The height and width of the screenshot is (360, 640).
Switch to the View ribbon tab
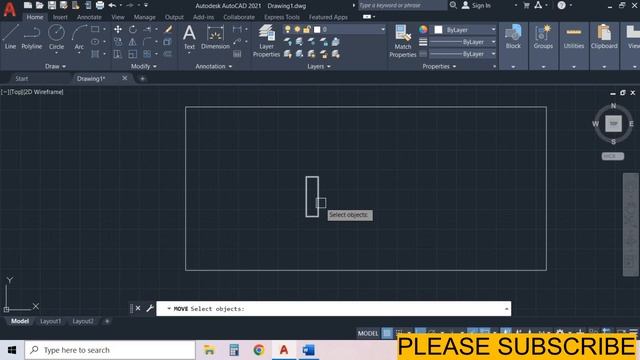[118, 17]
